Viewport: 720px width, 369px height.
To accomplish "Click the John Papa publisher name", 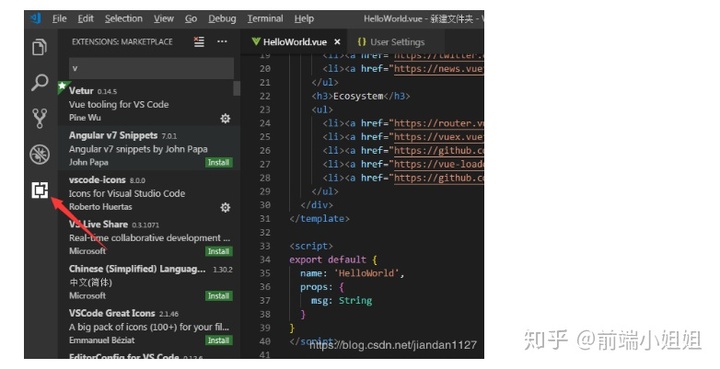I will (x=89, y=162).
